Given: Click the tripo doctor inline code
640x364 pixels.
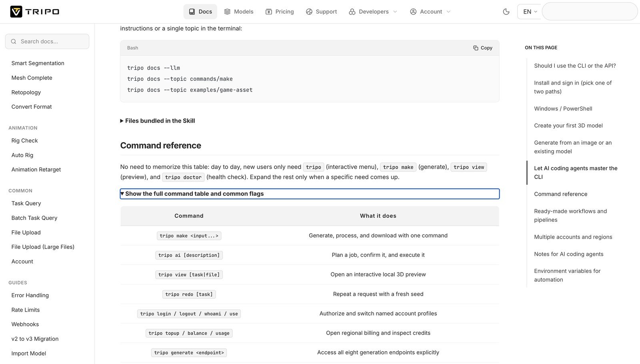Looking at the screenshot, I should pos(183,177).
